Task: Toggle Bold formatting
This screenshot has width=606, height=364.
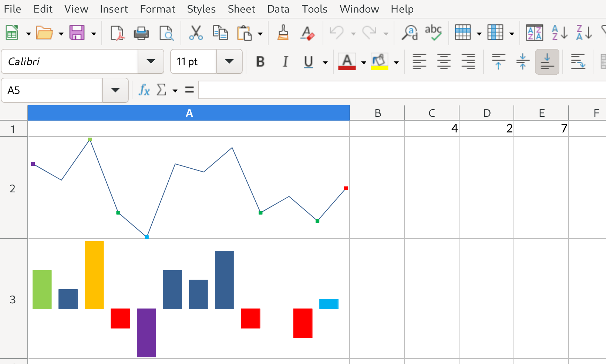Action: (260, 62)
